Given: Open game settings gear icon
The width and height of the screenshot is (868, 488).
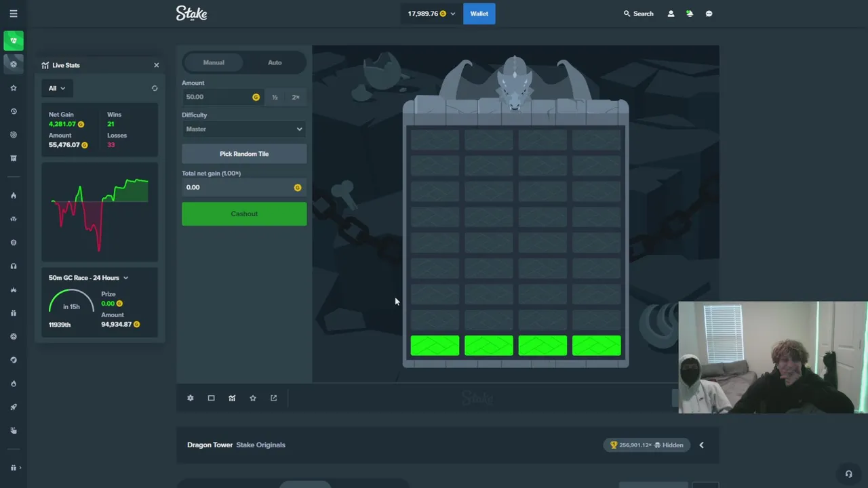Looking at the screenshot, I should [191, 398].
